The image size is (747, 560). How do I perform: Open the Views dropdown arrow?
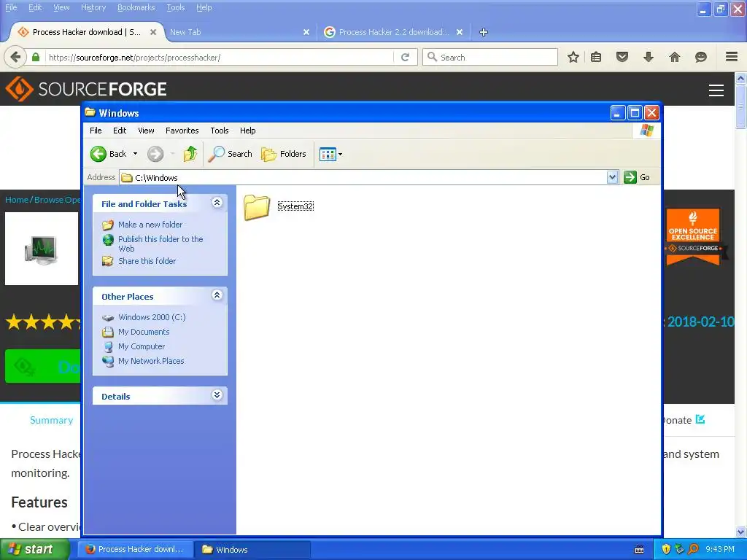tap(340, 155)
